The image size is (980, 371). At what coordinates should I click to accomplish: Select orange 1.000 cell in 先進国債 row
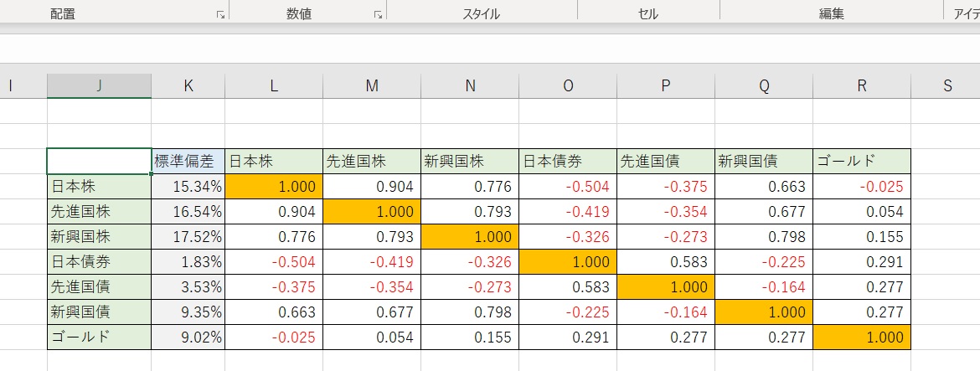point(666,286)
